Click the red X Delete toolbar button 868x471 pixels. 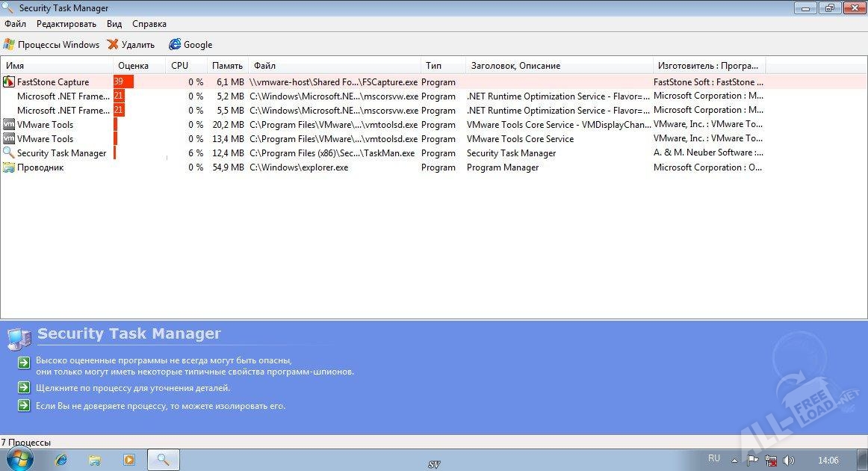(114, 45)
